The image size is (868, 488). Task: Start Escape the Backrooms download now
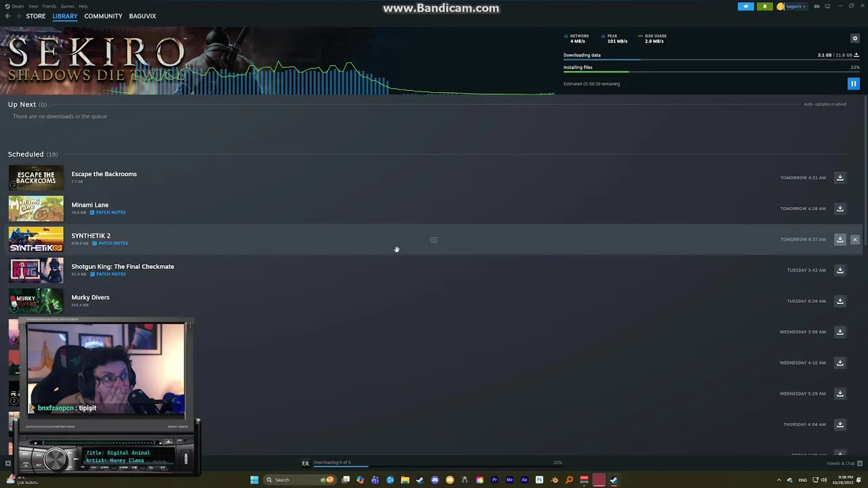point(840,178)
